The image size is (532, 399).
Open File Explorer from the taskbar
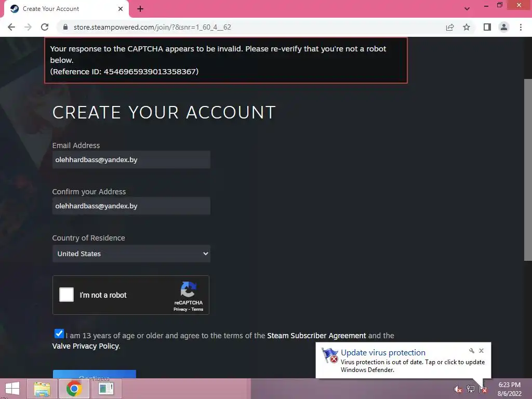pos(42,389)
